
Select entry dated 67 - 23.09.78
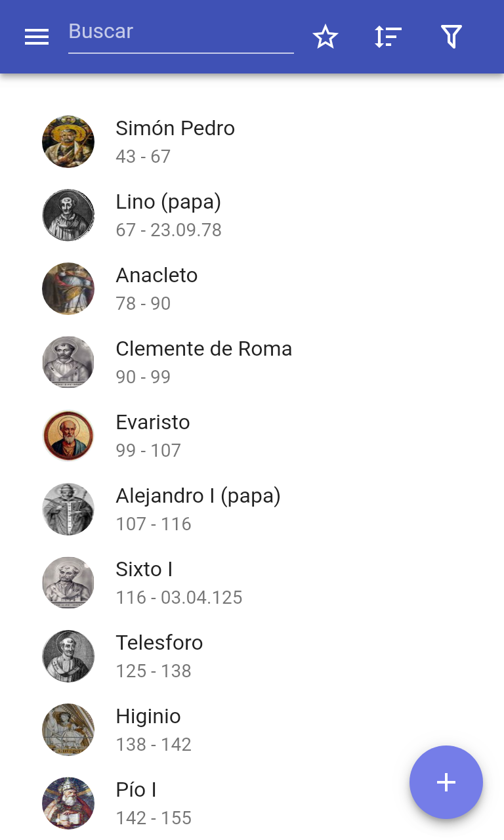point(252,215)
